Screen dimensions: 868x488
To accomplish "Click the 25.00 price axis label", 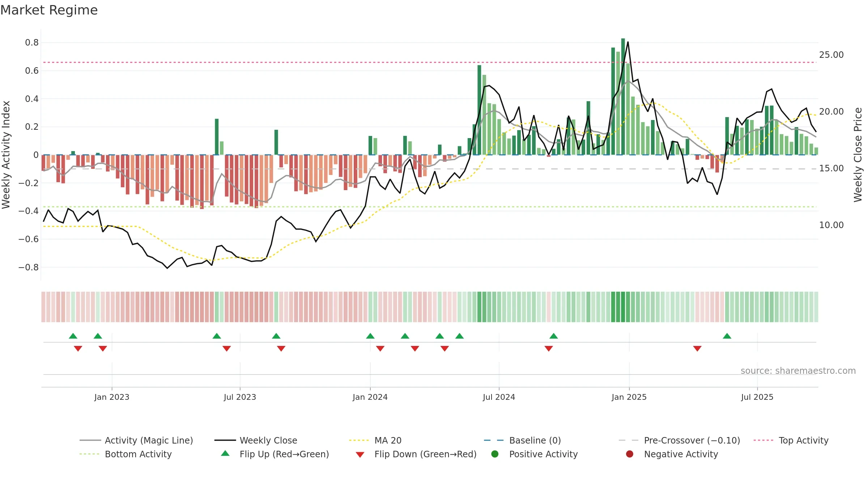I will pos(831,55).
